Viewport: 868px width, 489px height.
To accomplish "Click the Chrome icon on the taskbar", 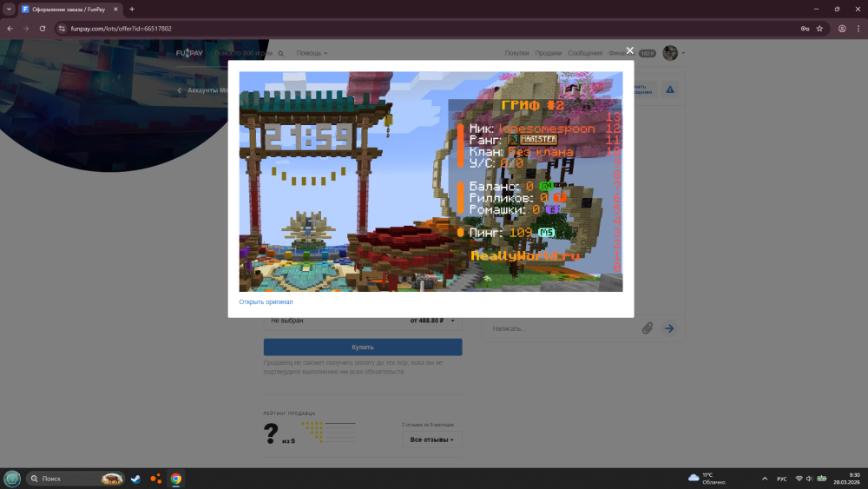I will (176, 479).
